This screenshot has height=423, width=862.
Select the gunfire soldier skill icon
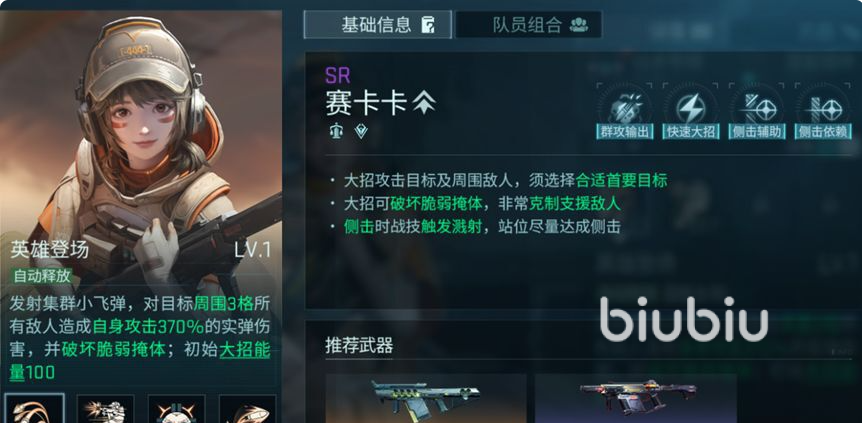tap(105, 409)
